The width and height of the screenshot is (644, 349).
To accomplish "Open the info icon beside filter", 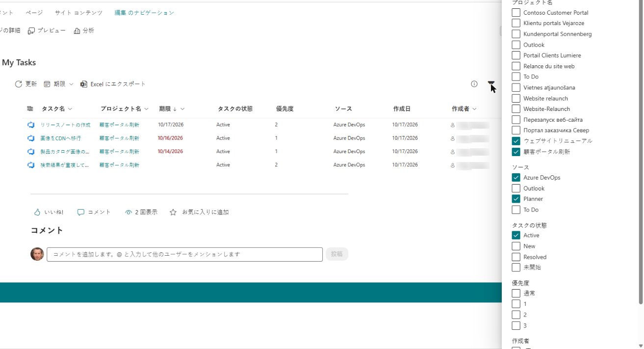I will coord(474,84).
